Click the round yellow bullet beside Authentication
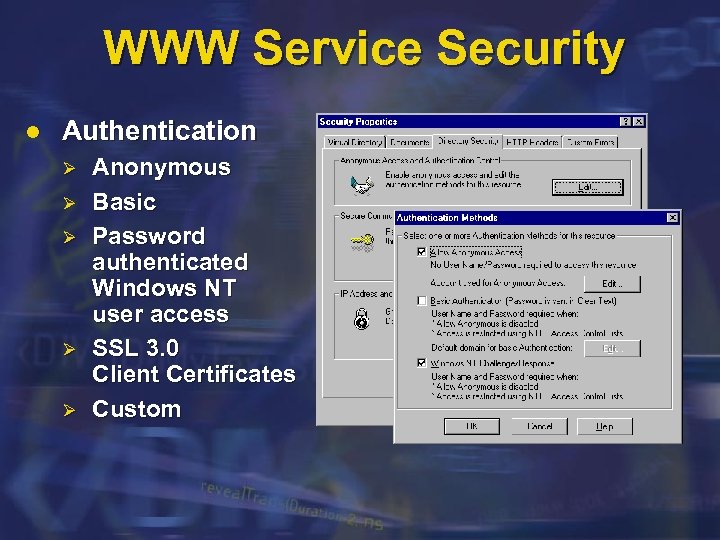This screenshot has width=720, height=540. tap(33, 132)
